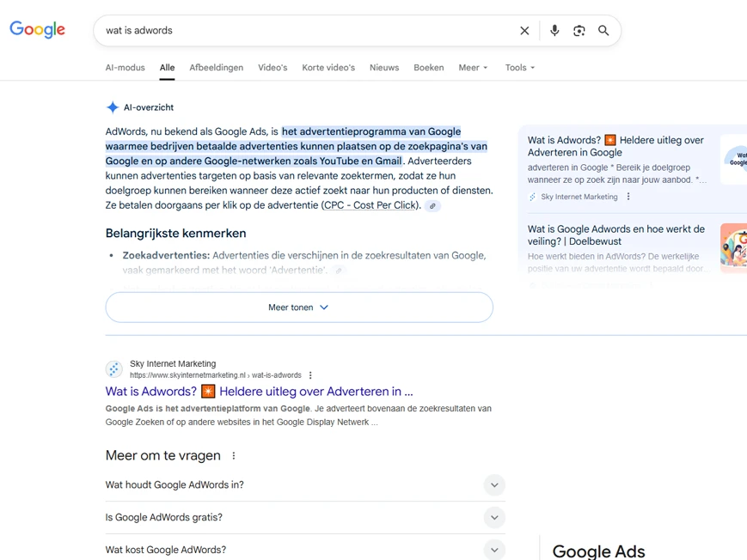Click the AI-overzicht sparkle icon
The image size is (747, 560).
tap(113, 107)
